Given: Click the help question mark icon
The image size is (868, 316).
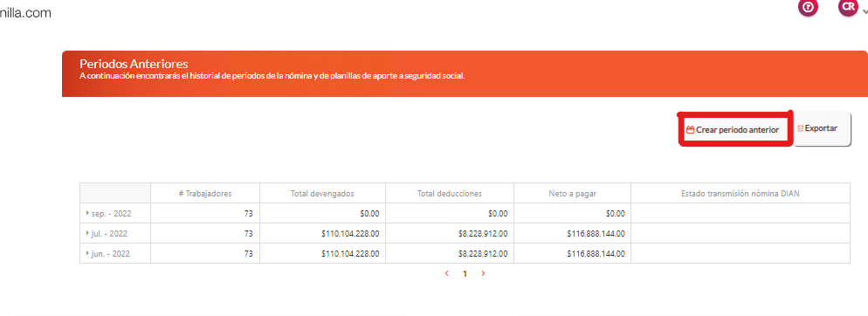Looking at the screenshot, I should [x=809, y=7].
